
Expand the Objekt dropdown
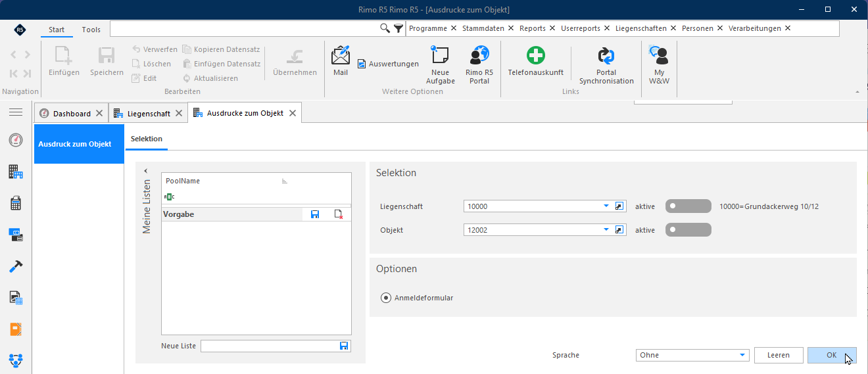point(606,230)
